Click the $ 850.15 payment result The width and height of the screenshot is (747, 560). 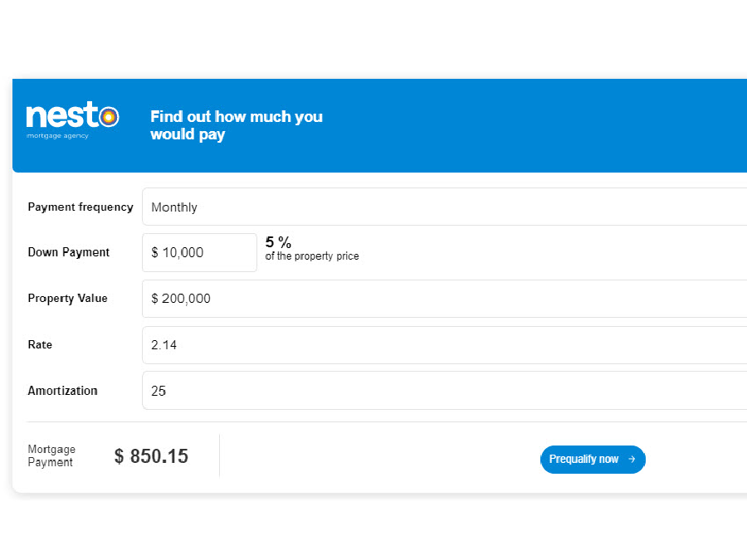pos(151,456)
